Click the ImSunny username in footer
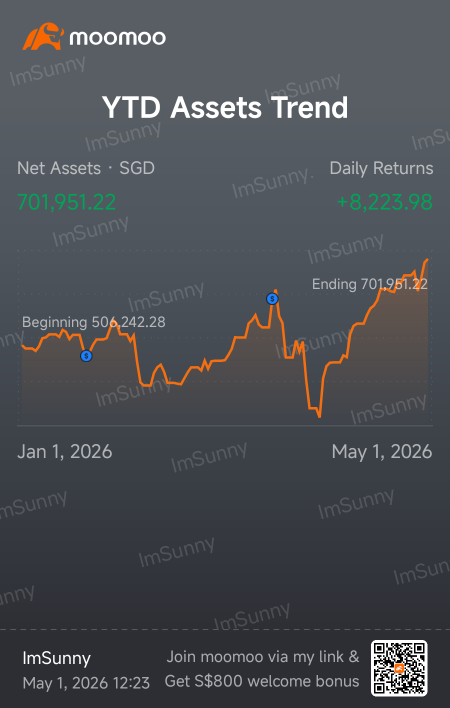Screen dimensions: 450x708 [56, 658]
